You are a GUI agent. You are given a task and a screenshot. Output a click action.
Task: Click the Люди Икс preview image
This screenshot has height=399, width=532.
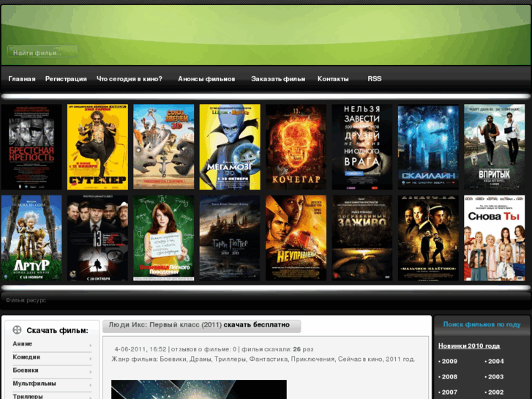tap(199, 389)
